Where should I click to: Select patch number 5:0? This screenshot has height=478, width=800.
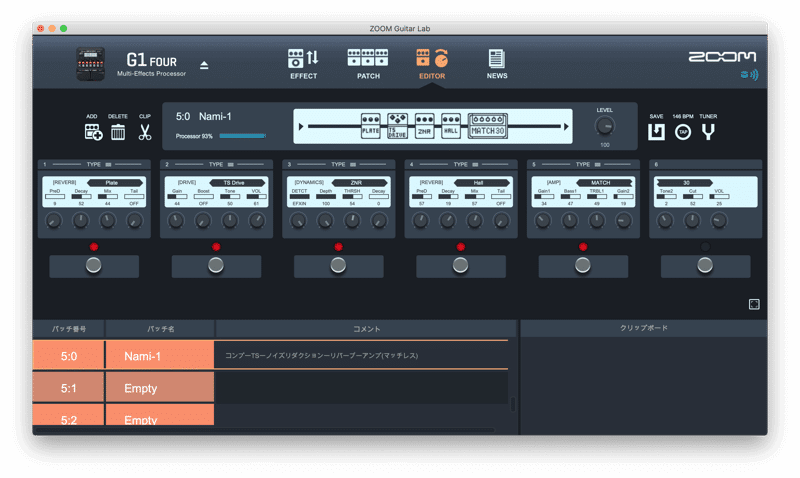68,356
